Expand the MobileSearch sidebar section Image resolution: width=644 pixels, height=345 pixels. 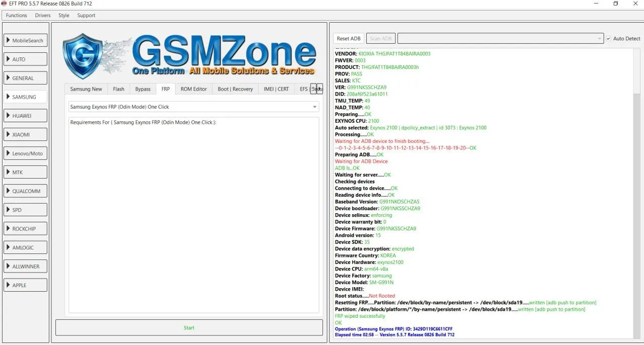(x=26, y=41)
